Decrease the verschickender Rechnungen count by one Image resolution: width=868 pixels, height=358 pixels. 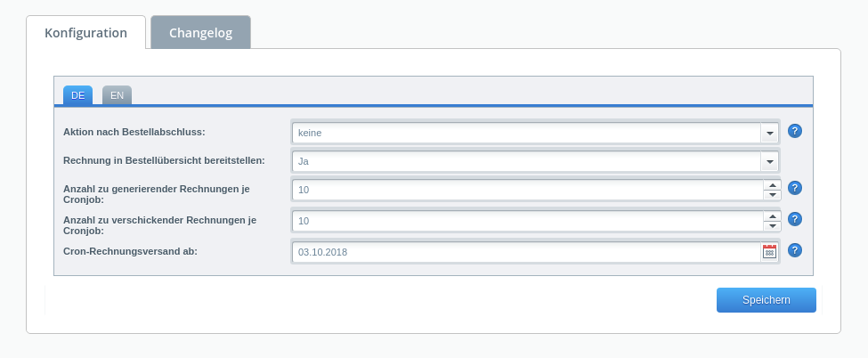coord(772,226)
